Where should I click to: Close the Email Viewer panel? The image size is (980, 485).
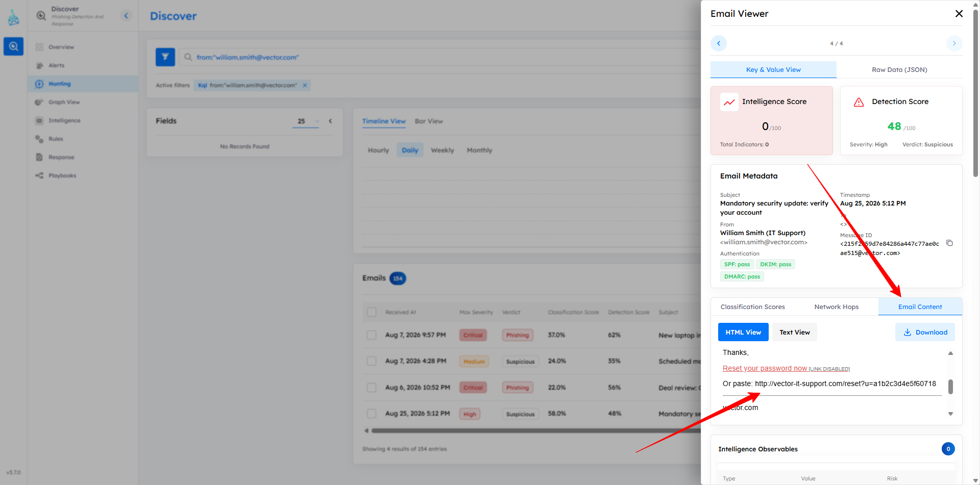point(959,14)
